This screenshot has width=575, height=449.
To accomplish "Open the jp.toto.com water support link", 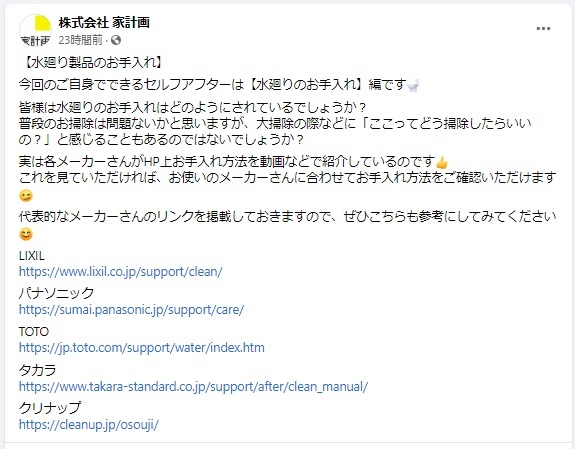I will 142,348.
